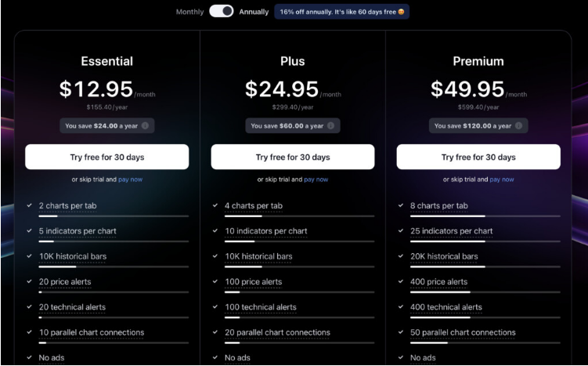
Task: Click checkmark next to 2 charts per tab
Action: click(29, 205)
